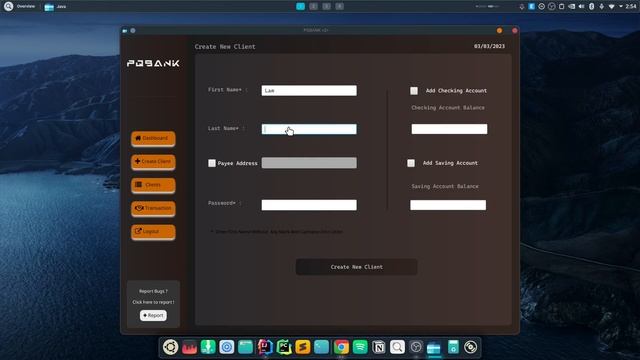This screenshot has width=640, height=360.
Task: Click the Saving Account Balance field
Action: click(448, 205)
